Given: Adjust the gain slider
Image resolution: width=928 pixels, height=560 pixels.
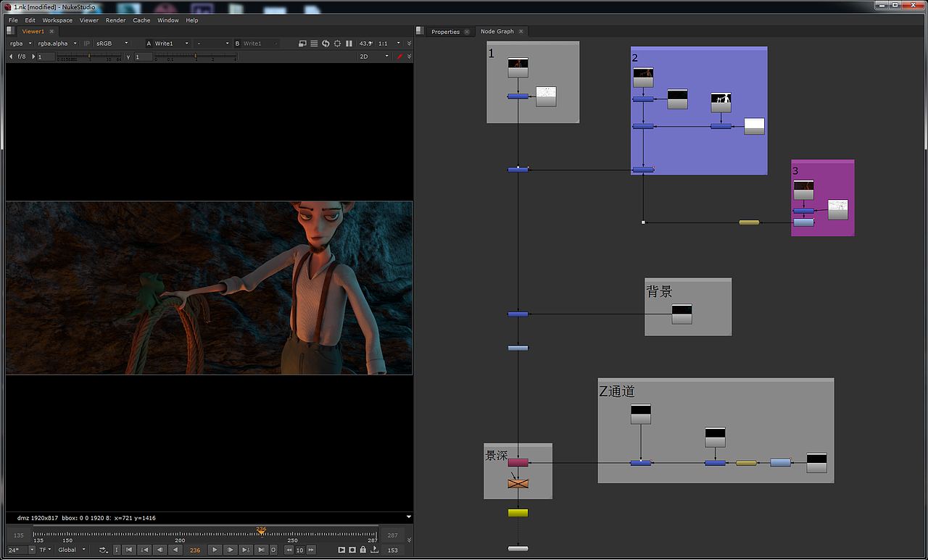Looking at the screenshot, I should pos(89,57).
